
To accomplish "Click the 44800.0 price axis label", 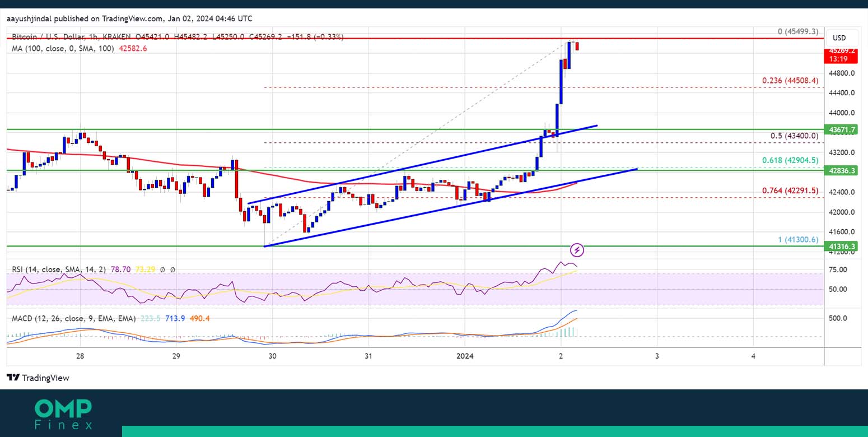I will (x=842, y=73).
